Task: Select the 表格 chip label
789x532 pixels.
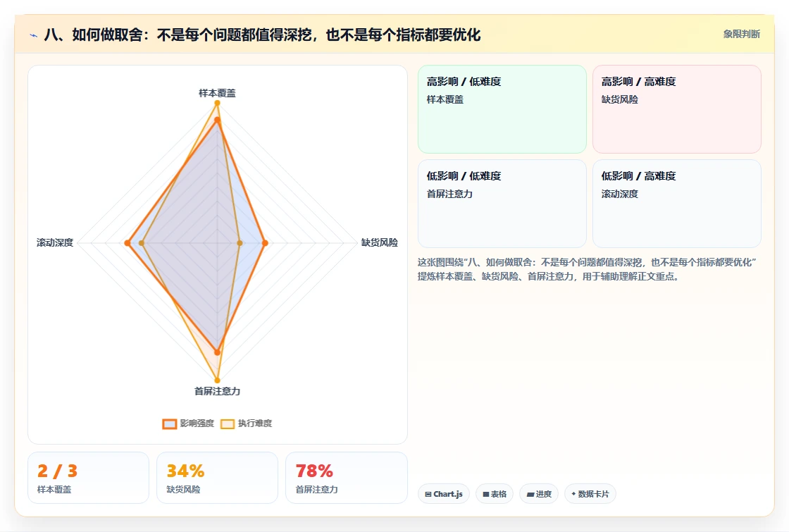Action: (499, 494)
